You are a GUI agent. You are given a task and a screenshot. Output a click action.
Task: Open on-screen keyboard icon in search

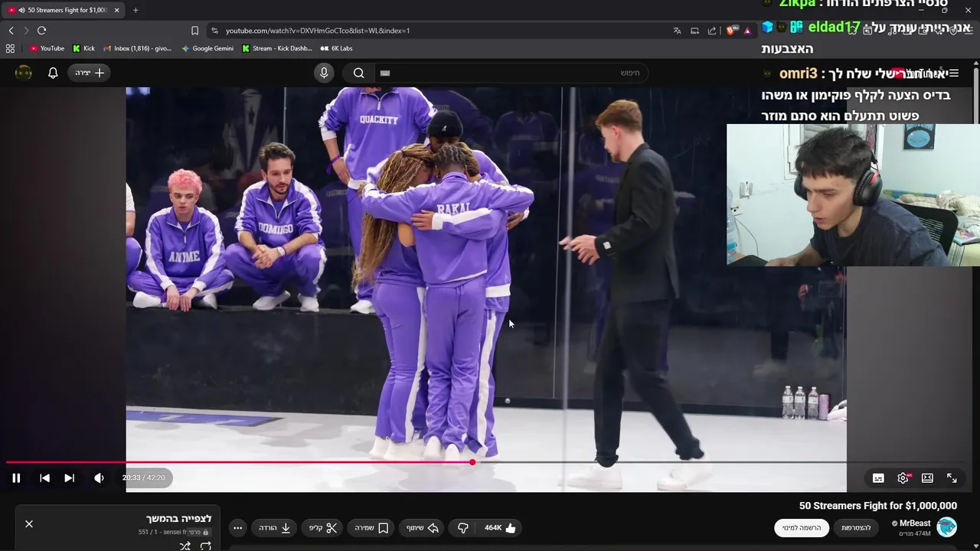tap(385, 73)
